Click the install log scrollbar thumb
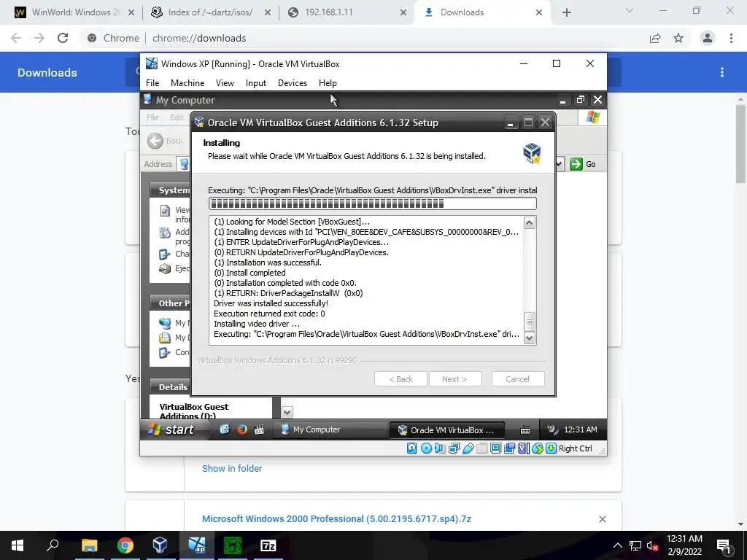 [x=530, y=322]
